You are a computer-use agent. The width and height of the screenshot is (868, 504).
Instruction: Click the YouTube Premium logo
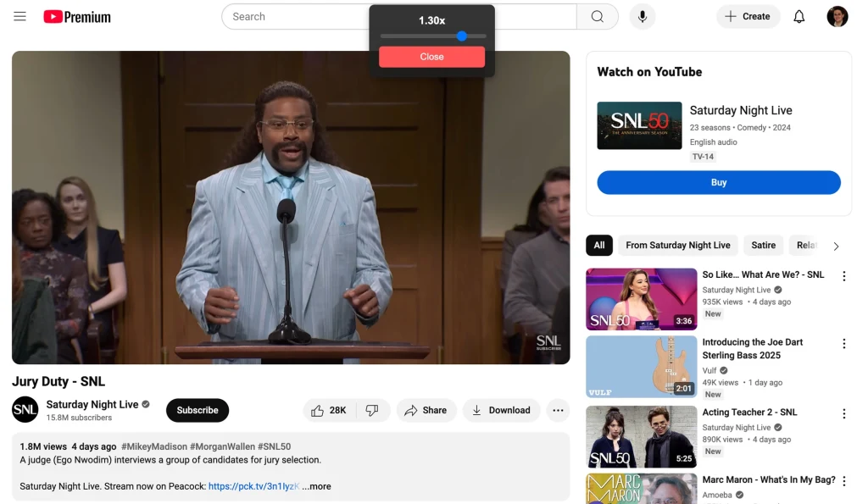(x=77, y=17)
